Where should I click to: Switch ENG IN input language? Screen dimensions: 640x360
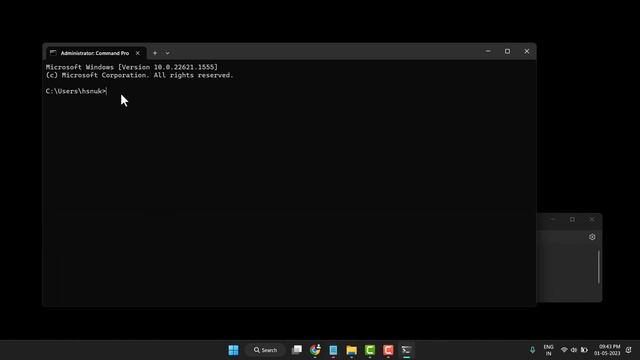point(549,350)
